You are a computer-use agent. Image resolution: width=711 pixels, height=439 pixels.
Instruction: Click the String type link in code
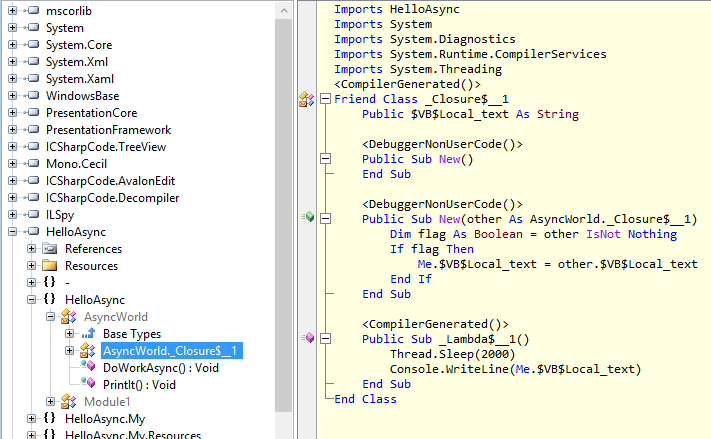coord(558,114)
